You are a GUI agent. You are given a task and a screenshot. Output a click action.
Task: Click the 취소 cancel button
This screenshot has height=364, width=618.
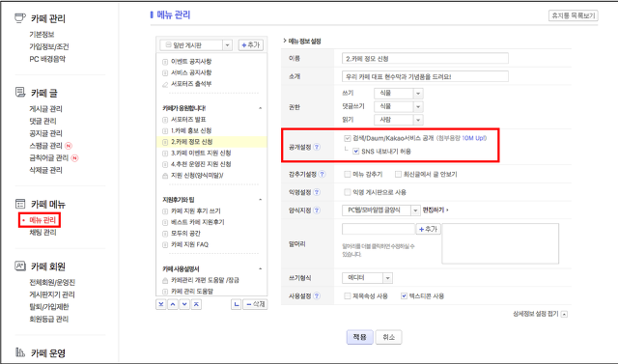pos(388,337)
